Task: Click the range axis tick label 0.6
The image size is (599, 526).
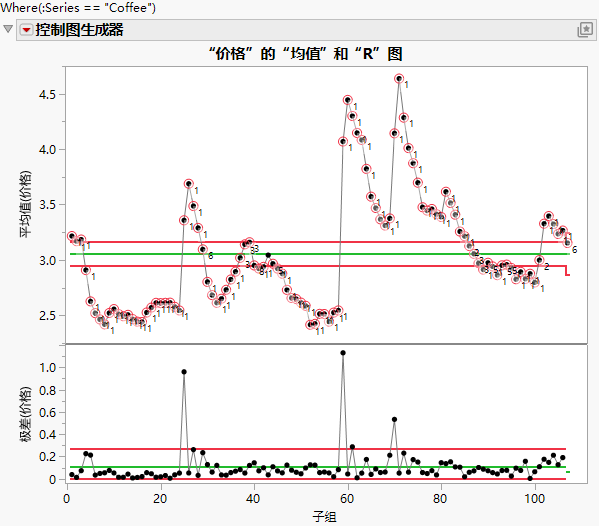Action: click(x=47, y=413)
